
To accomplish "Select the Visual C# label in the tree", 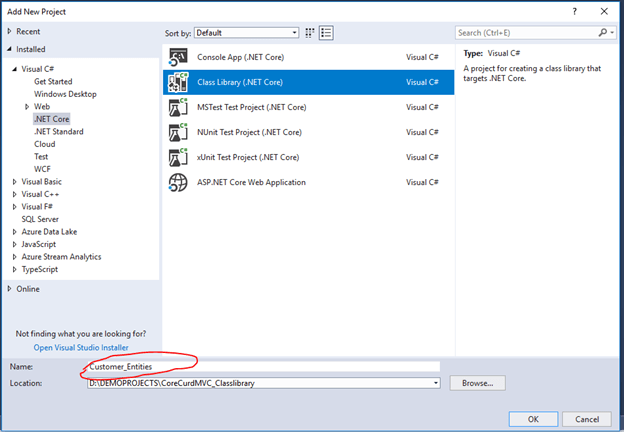I will pyautogui.click(x=38, y=69).
